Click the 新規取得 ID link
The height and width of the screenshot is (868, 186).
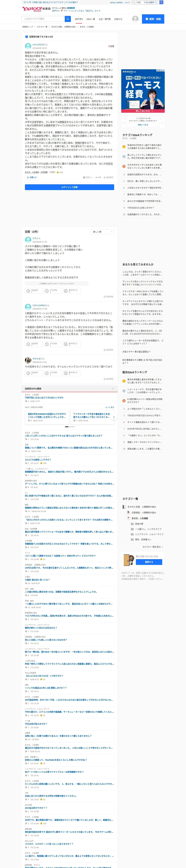pyautogui.click(x=71, y=8)
